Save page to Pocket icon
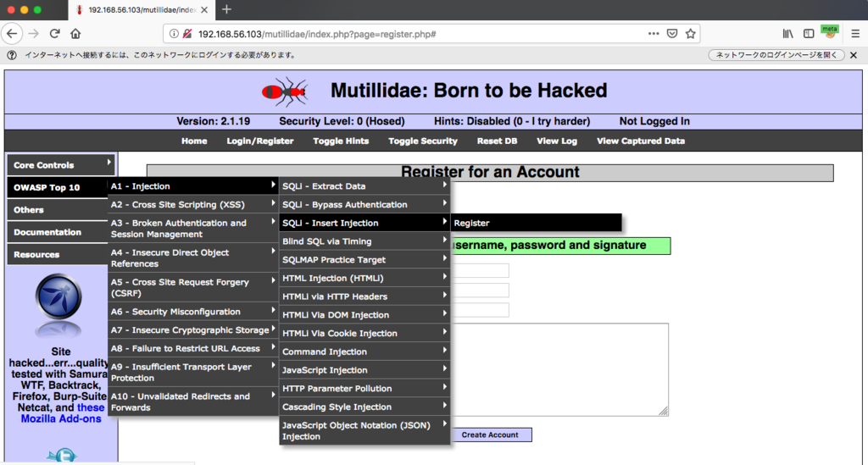The width and height of the screenshot is (868, 465). click(x=672, y=34)
